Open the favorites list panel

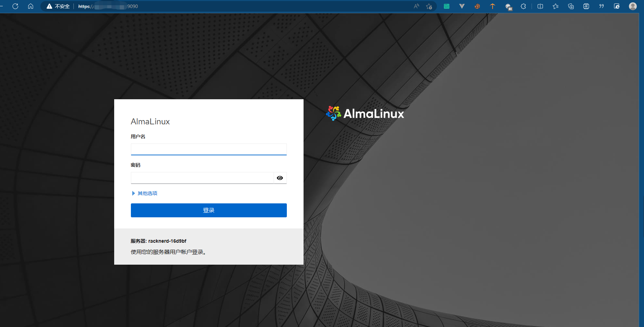tap(556, 6)
